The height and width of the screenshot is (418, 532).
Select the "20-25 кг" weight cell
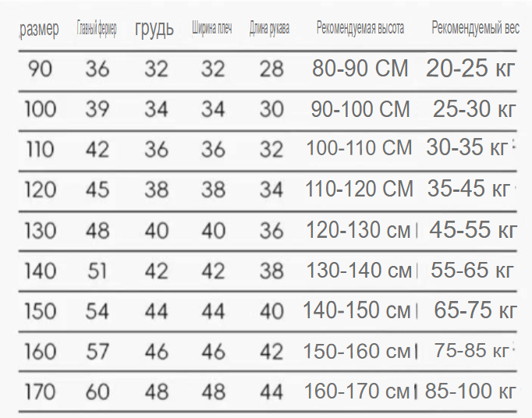click(x=470, y=68)
